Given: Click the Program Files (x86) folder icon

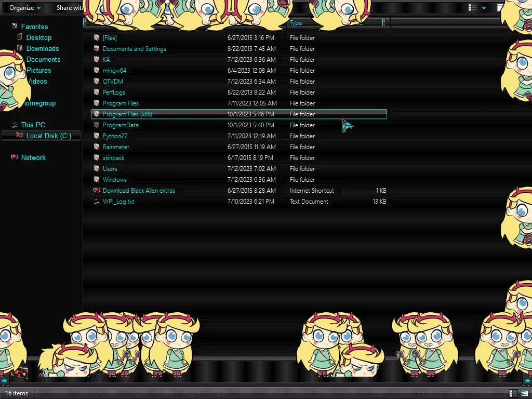Looking at the screenshot, I should pyautogui.click(x=97, y=114).
